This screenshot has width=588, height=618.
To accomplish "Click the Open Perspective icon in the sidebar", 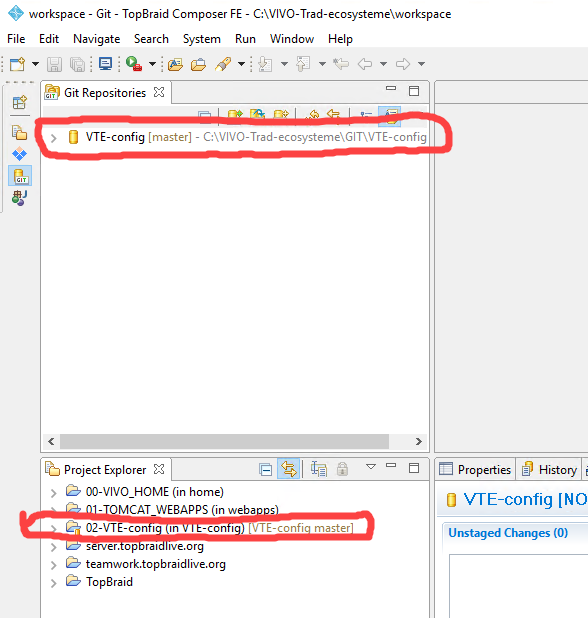I will point(20,102).
